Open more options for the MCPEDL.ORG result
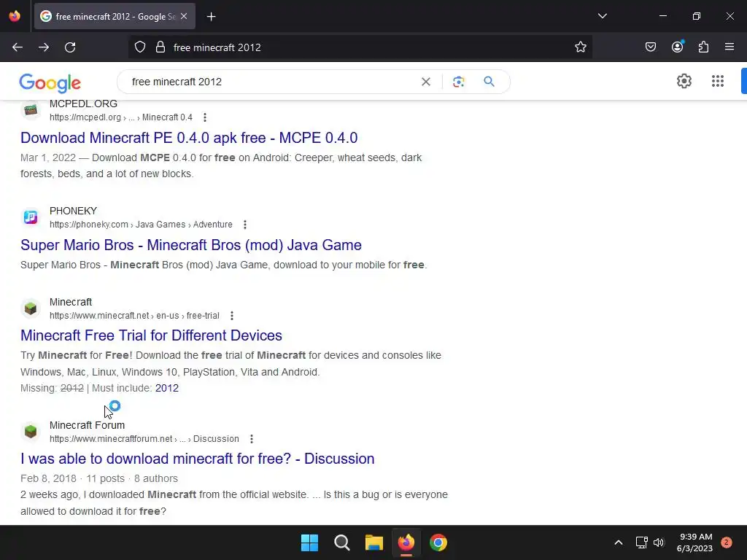Image resolution: width=747 pixels, height=560 pixels. point(205,117)
